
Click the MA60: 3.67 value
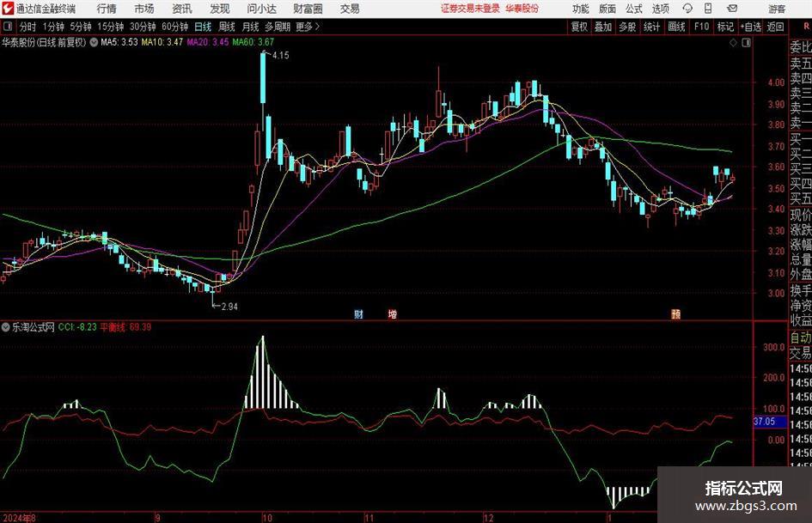click(x=253, y=42)
